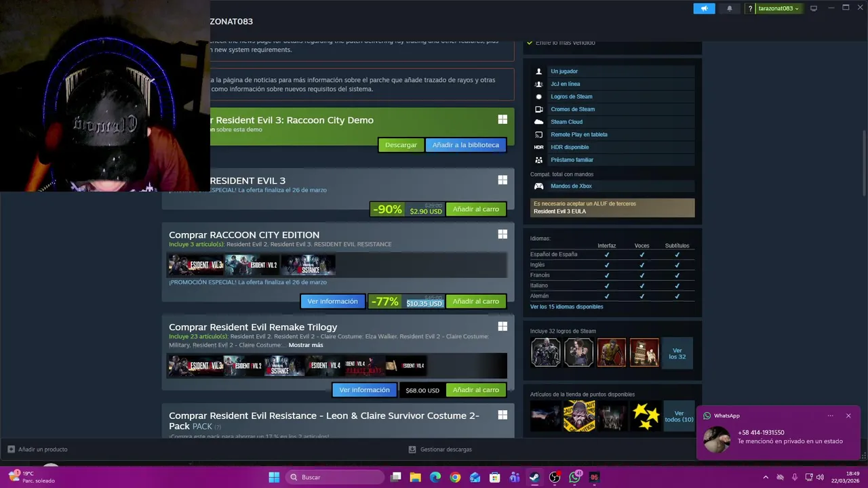Open Google Chrome from the taskbar
The height and width of the screenshot is (488, 868).
455,477
